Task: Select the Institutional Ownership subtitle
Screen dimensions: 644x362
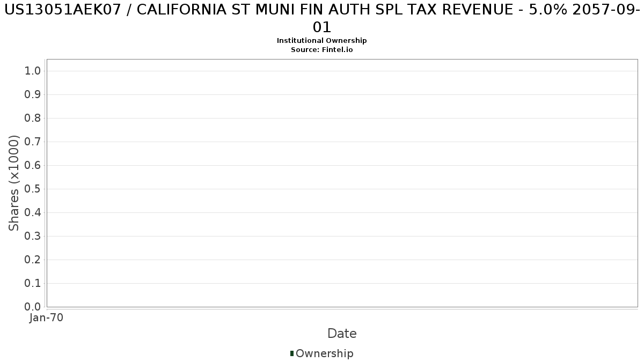Action: (x=322, y=41)
